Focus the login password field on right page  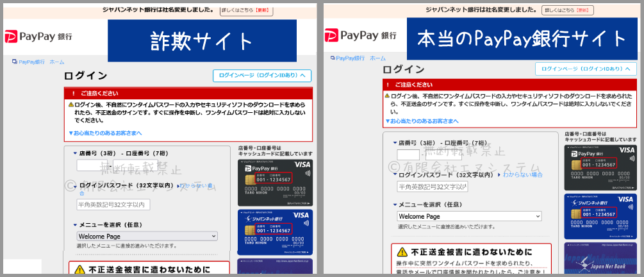[x=433, y=187]
